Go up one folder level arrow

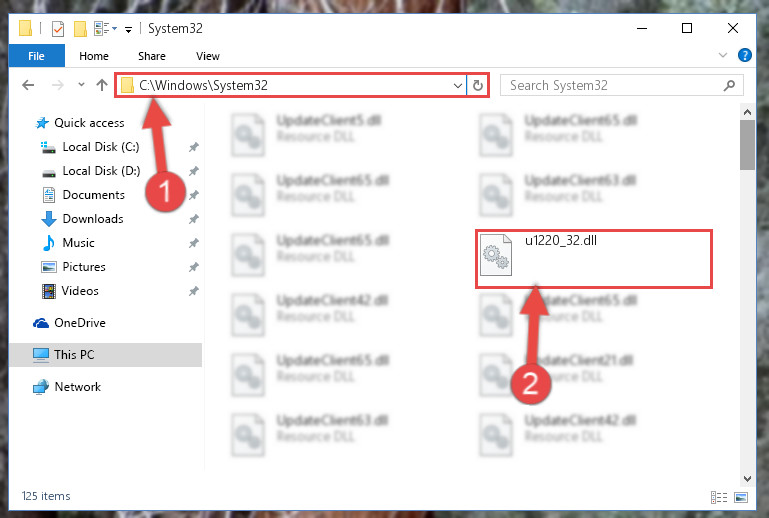[x=102, y=85]
